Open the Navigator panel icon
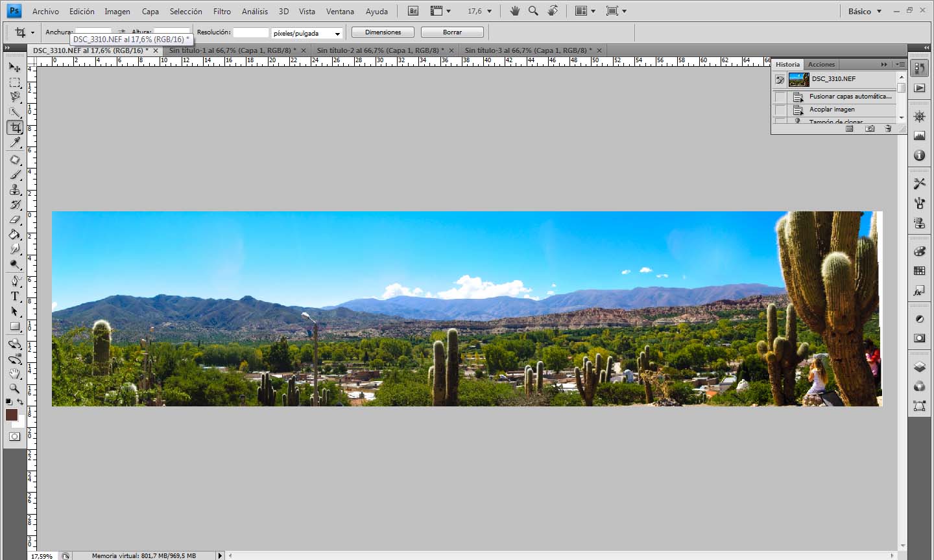The image size is (934, 560). pos(919,117)
